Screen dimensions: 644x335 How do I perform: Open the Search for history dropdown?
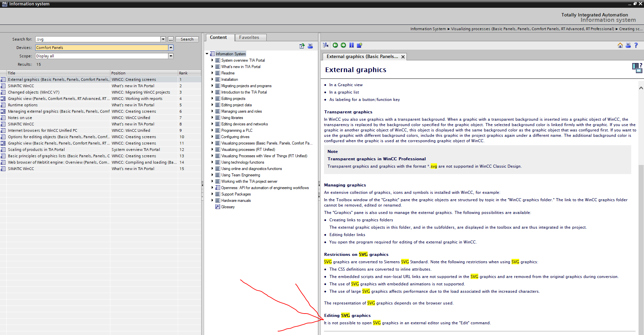163,39
